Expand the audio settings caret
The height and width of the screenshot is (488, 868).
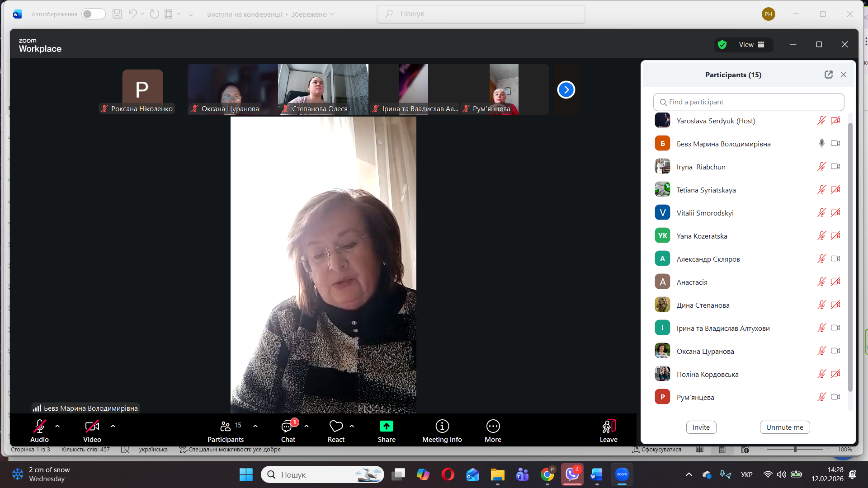pos(57,426)
